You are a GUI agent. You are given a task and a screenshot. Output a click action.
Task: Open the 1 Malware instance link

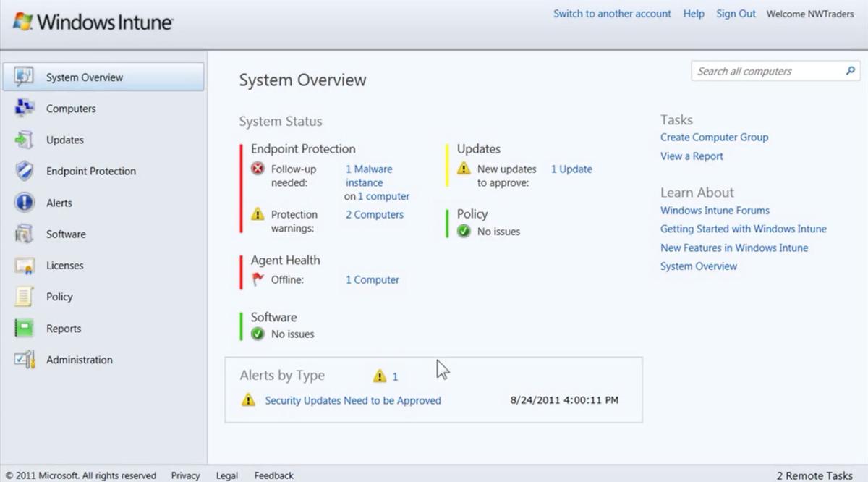(x=369, y=176)
